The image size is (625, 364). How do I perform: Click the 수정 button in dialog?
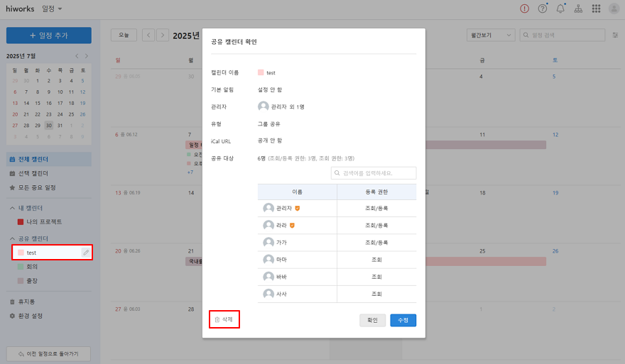click(x=403, y=320)
